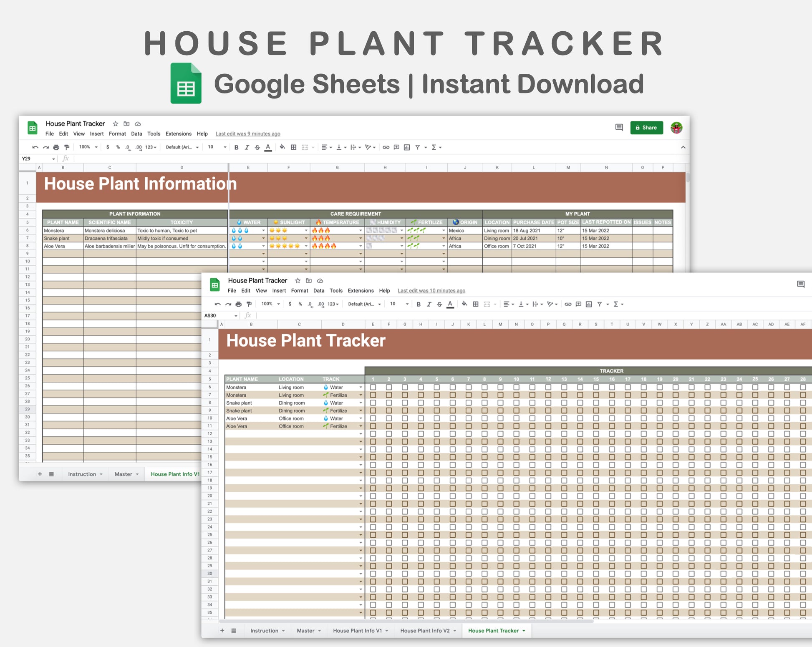Click insert chart icon in front window toolbar
812x647 pixels.
[x=589, y=304]
